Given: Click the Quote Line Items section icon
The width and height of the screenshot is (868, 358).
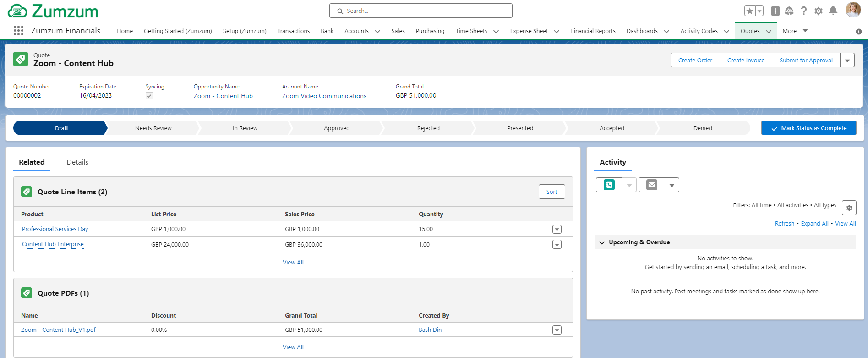Looking at the screenshot, I should (x=27, y=192).
